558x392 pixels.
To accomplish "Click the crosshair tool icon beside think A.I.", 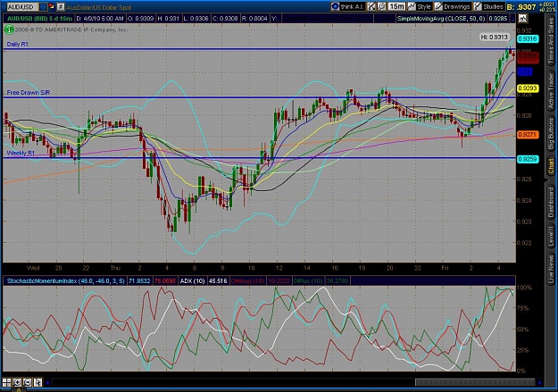I will 371,6.
